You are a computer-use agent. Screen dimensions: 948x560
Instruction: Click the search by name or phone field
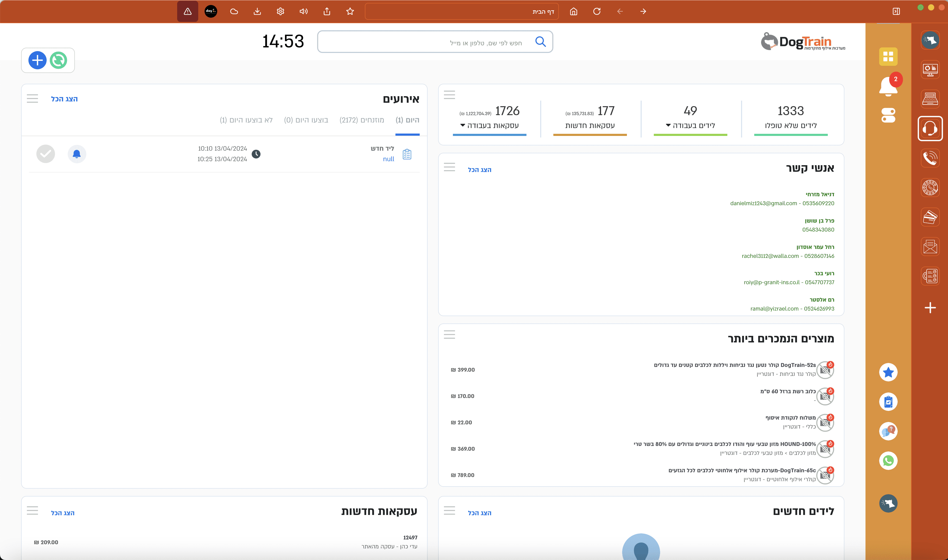click(x=427, y=42)
